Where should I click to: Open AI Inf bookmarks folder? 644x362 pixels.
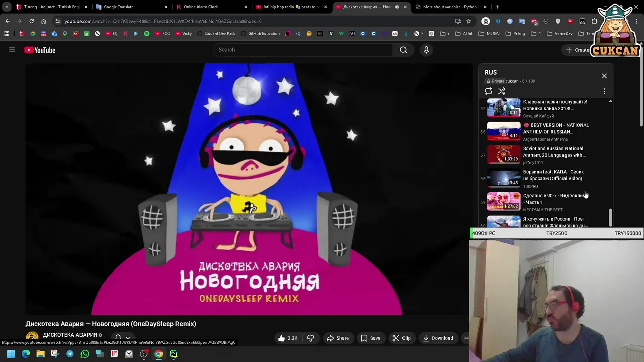pyautogui.click(x=464, y=34)
